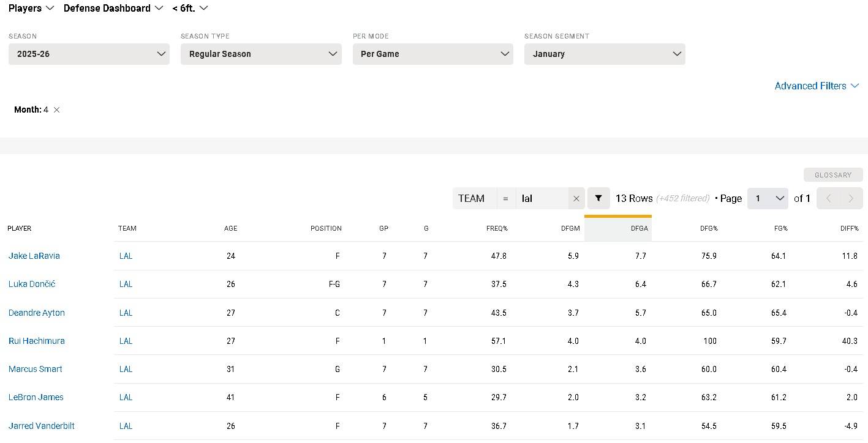Open the Season Segment January dropdown
Viewport: 868px width, 443px height.
tap(605, 54)
